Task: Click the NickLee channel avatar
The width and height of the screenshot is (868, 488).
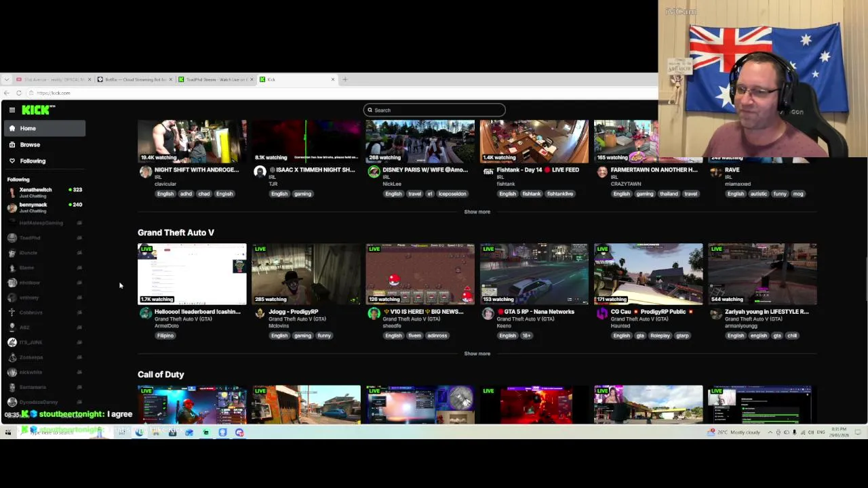Action: click(x=374, y=172)
